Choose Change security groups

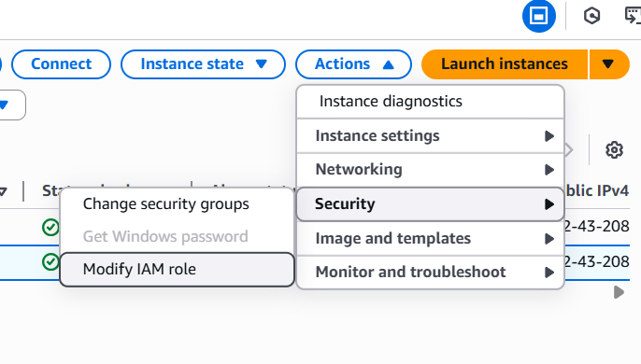tap(177, 203)
